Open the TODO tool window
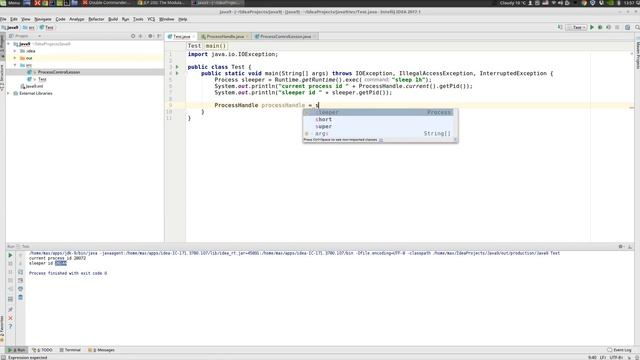The width and height of the screenshot is (640, 360). click(x=42, y=350)
